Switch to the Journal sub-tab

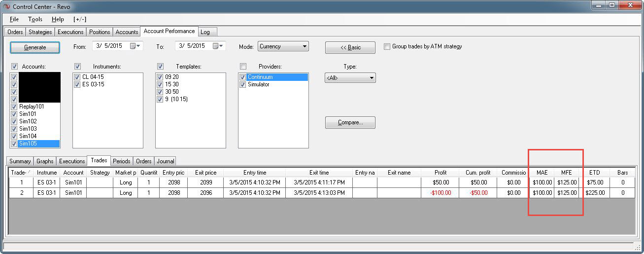click(x=166, y=161)
